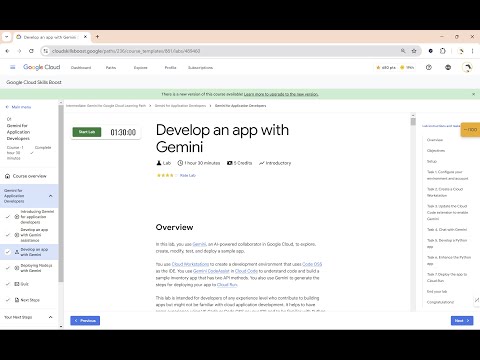Reload the page with refresh icon

pyautogui.click(x=31, y=51)
